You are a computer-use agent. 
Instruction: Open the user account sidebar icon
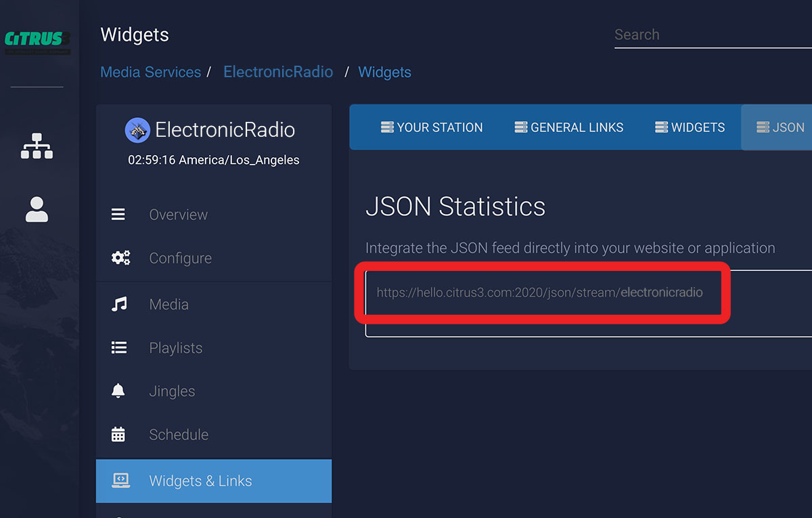coord(37,209)
